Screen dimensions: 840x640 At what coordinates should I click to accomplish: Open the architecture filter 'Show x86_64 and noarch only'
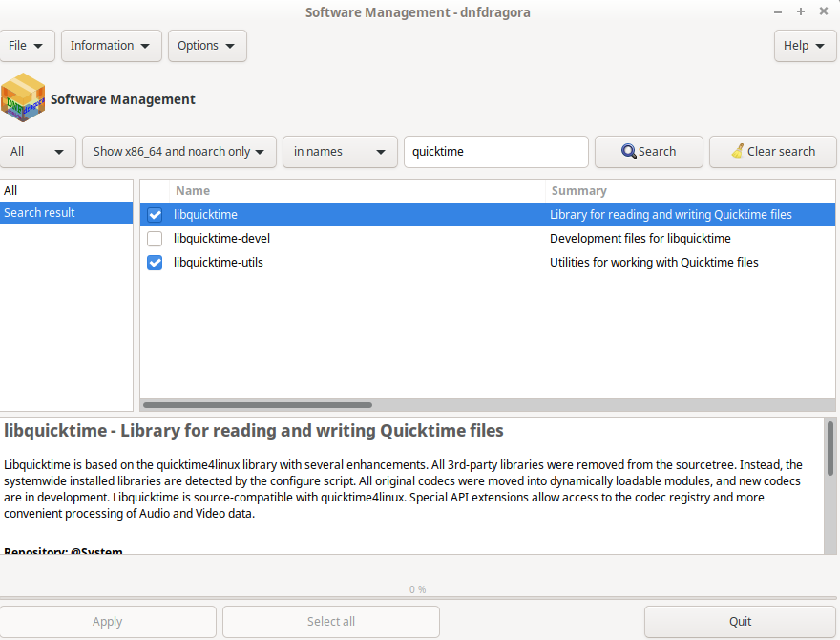(178, 152)
